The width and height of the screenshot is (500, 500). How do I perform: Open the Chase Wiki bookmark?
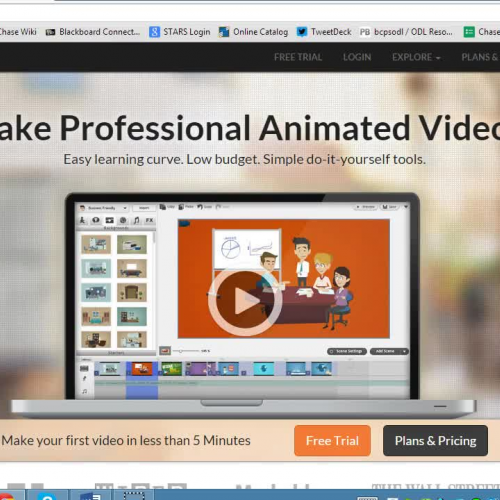pos(17,32)
